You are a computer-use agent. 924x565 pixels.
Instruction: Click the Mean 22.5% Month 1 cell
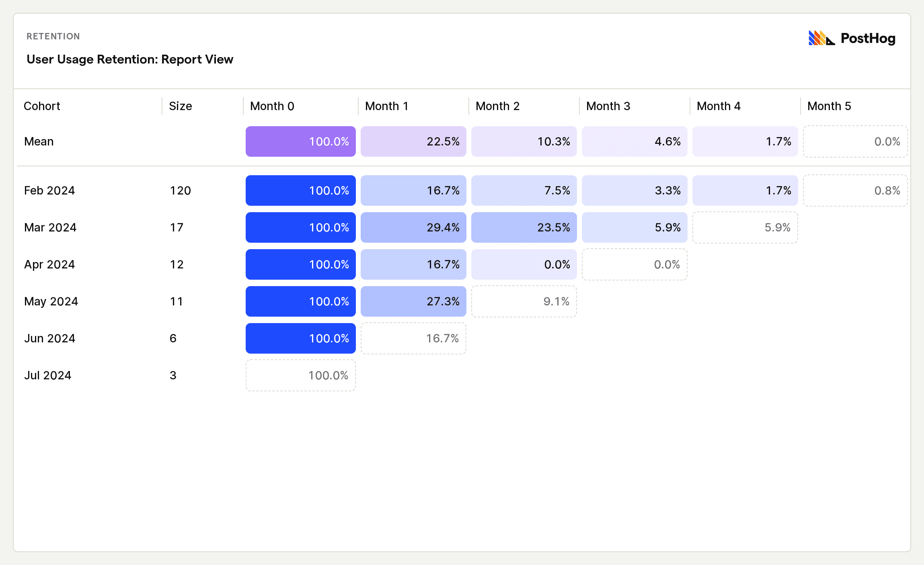[413, 141]
